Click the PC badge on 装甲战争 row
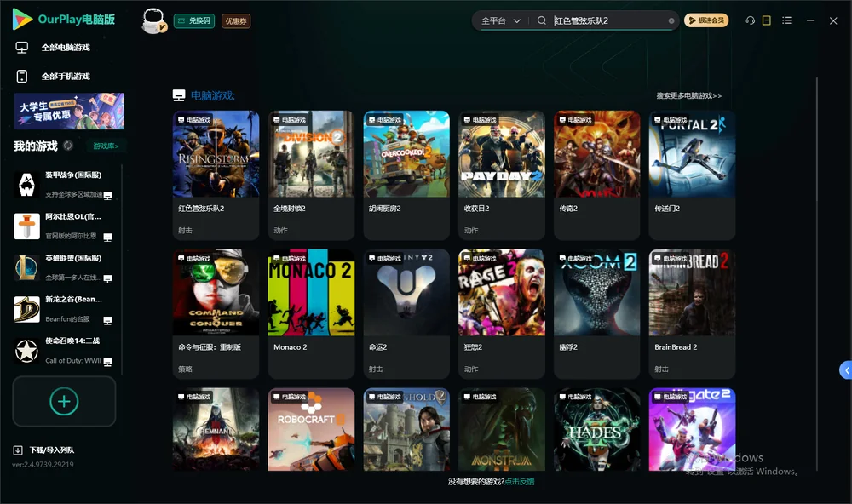 [x=107, y=196]
